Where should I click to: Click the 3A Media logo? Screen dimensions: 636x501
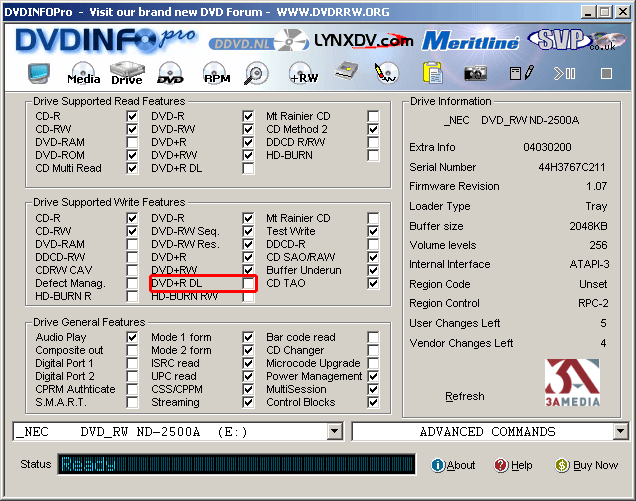(572, 383)
